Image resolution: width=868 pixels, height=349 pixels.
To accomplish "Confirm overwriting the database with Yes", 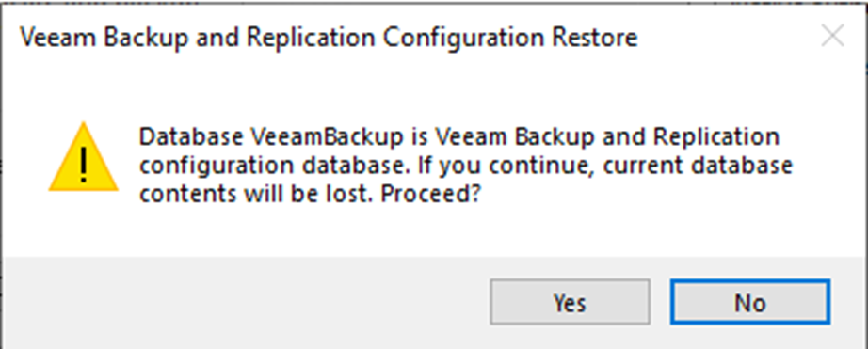I will pyautogui.click(x=570, y=302).
